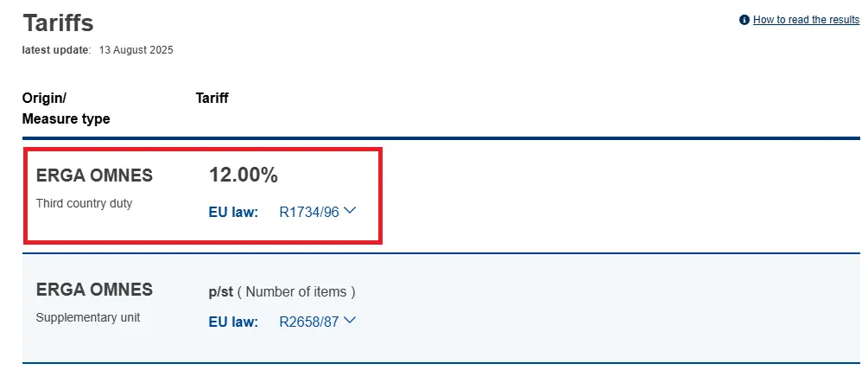Click the EU law label in the 12.00% row

(233, 211)
